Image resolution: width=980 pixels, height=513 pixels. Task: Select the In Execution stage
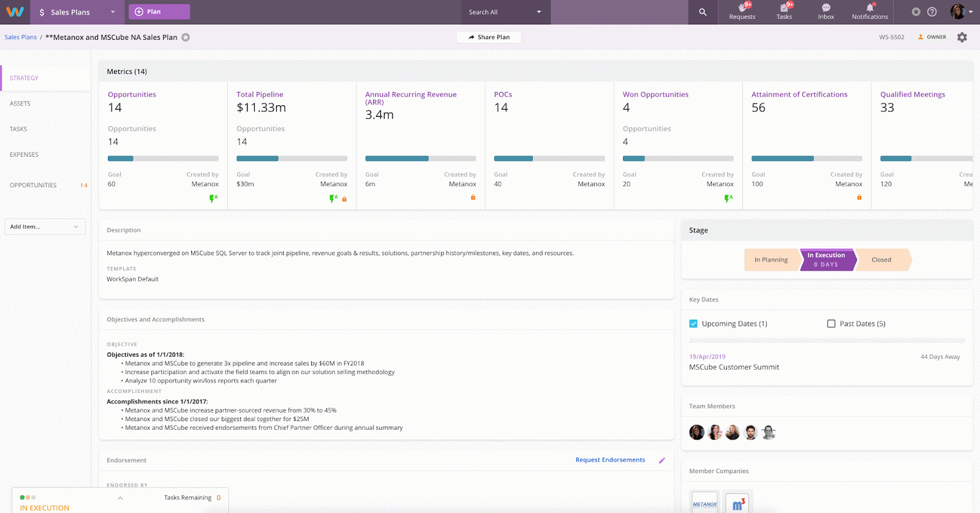(x=827, y=260)
